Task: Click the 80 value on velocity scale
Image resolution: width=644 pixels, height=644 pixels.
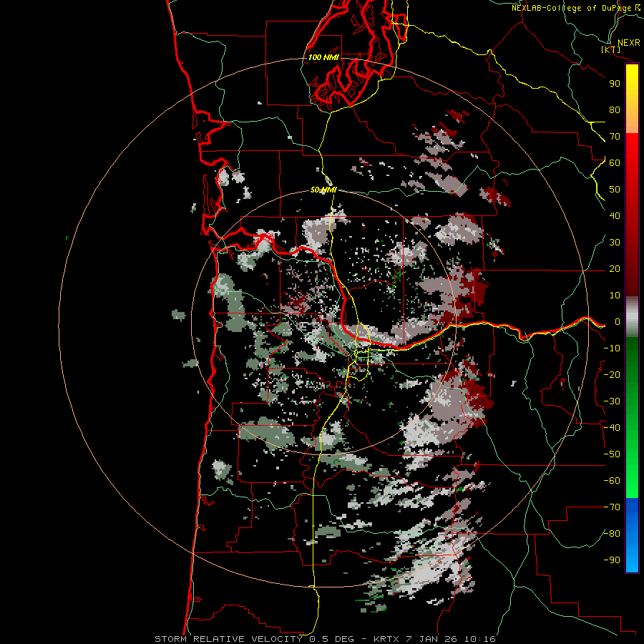Action: pyautogui.click(x=615, y=110)
